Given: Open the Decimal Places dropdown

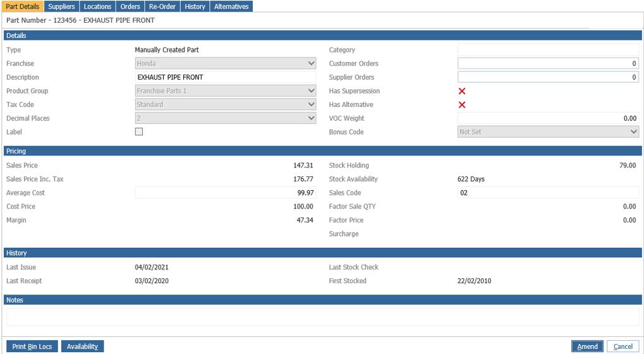Looking at the screenshot, I should (x=226, y=118).
